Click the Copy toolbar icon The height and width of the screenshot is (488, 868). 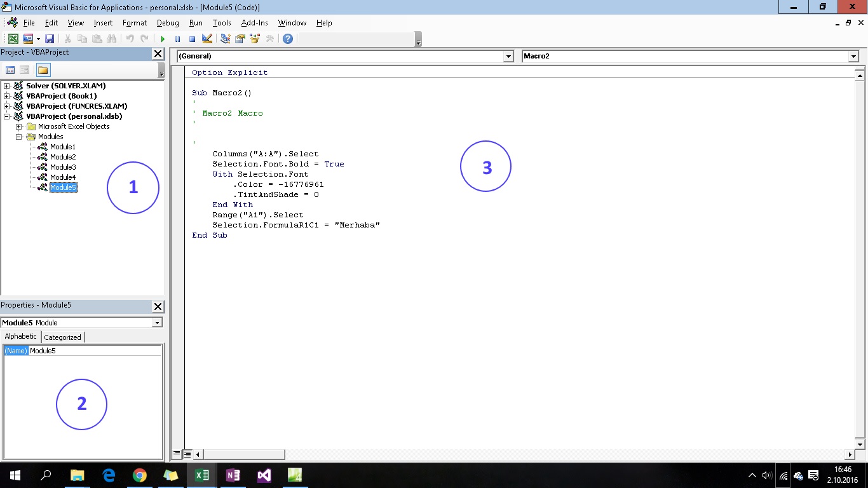[x=82, y=39]
